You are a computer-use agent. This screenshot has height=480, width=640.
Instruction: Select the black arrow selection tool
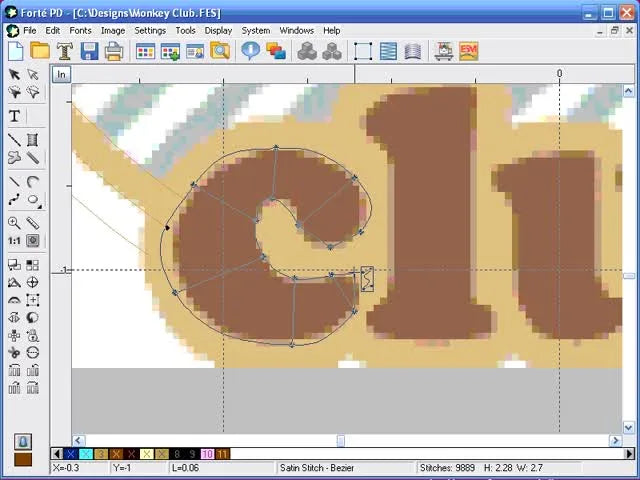(14, 74)
